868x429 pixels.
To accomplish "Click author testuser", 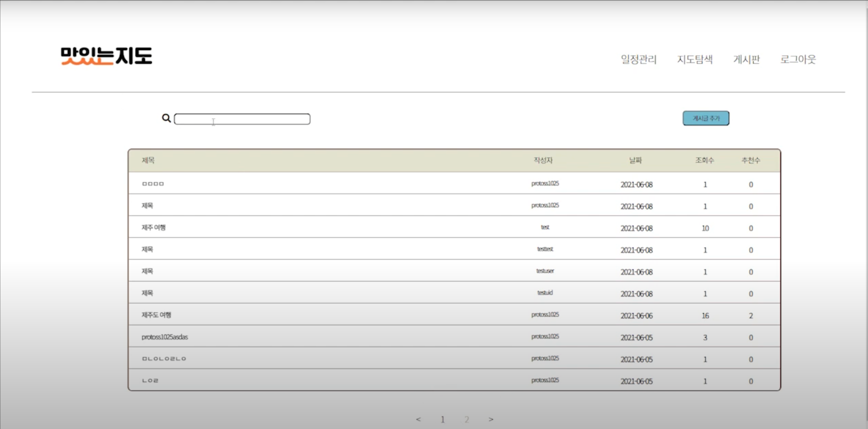I will (x=545, y=271).
